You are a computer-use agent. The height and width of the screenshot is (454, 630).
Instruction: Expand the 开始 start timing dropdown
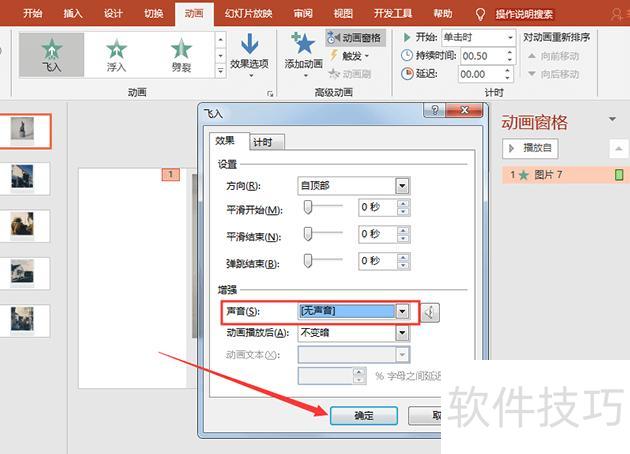tap(510, 38)
